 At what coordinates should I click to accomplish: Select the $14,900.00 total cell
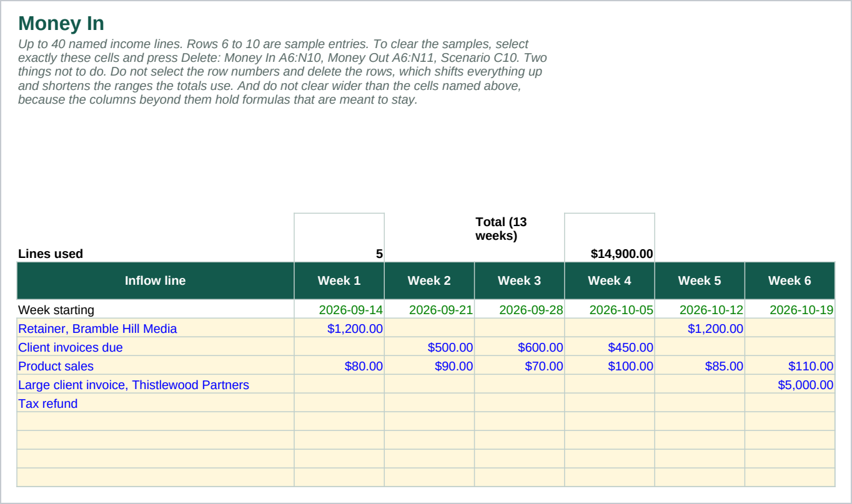tap(610, 238)
